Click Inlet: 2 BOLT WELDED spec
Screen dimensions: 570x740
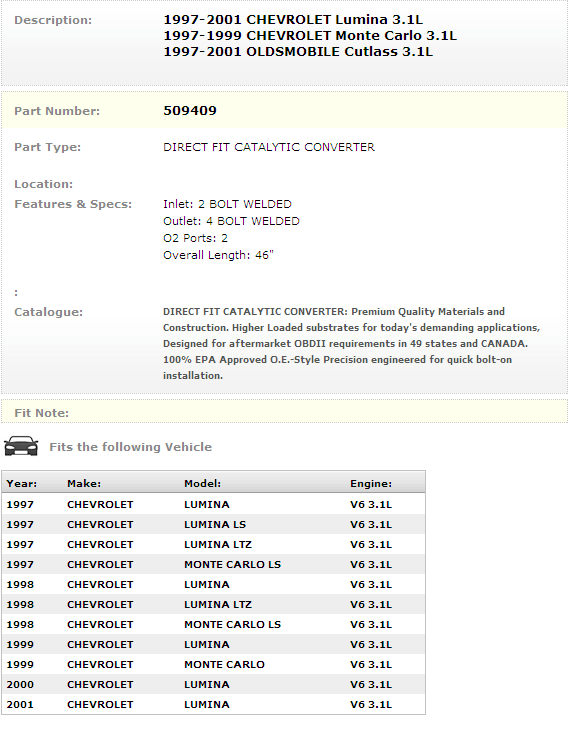pos(227,204)
